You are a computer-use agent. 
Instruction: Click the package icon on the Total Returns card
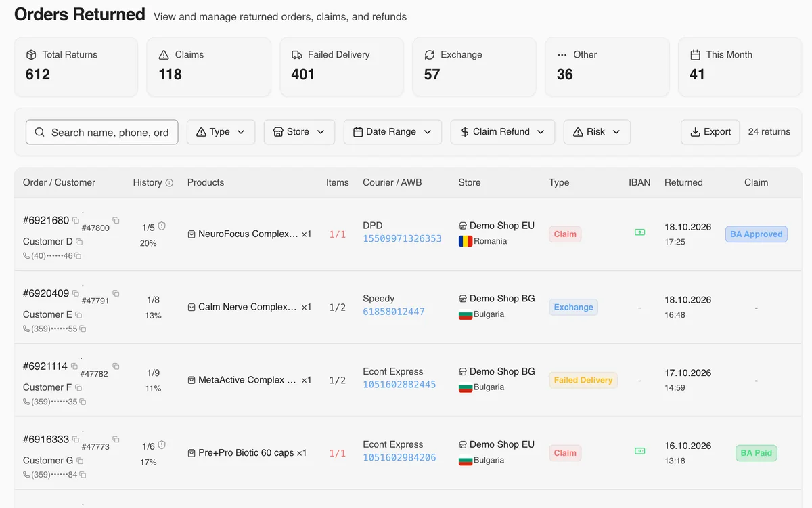[x=31, y=55]
